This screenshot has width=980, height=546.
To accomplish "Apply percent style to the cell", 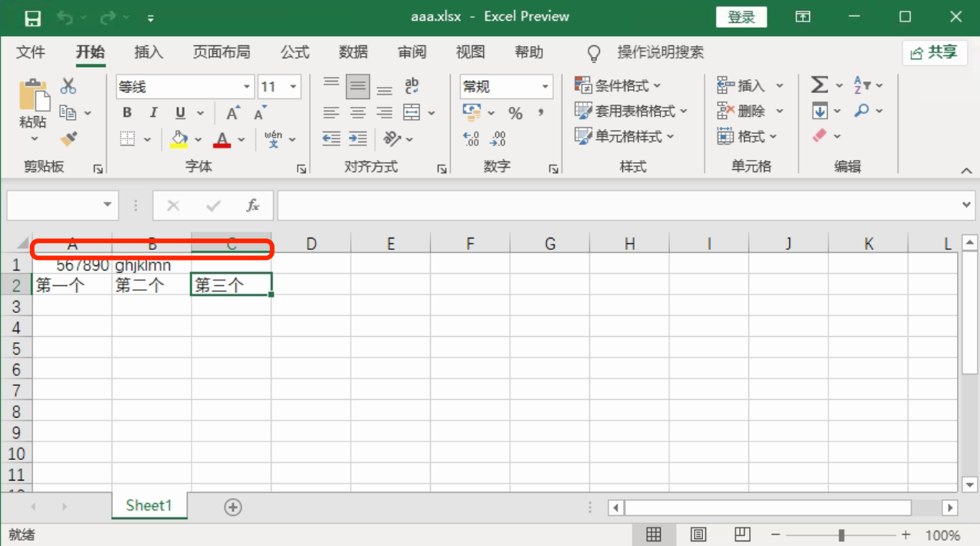I will (515, 113).
